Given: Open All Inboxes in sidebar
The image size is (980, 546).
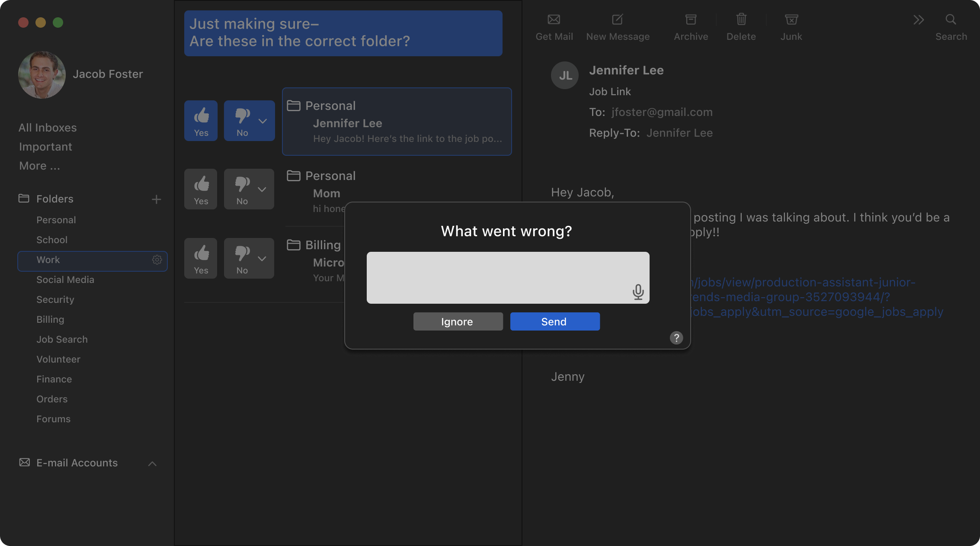Looking at the screenshot, I should click(x=48, y=128).
